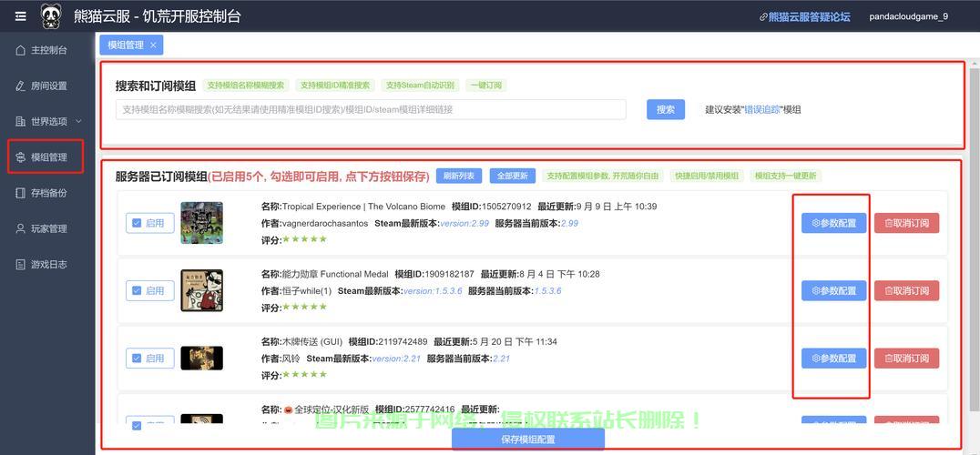Focus the mod search input field
980x455 pixels.
(371, 109)
